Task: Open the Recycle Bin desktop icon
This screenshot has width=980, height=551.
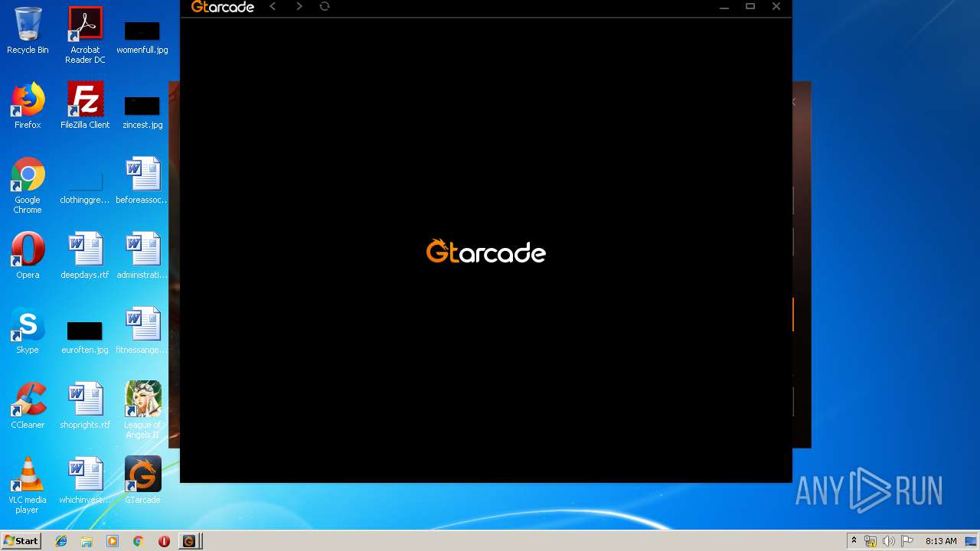Action: click(28, 31)
